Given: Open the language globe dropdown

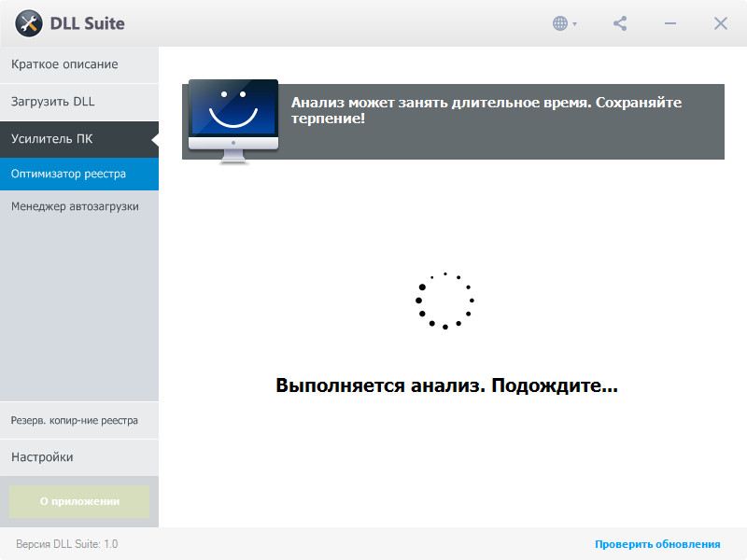Looking at the screenshot, I should pos(565,23).
